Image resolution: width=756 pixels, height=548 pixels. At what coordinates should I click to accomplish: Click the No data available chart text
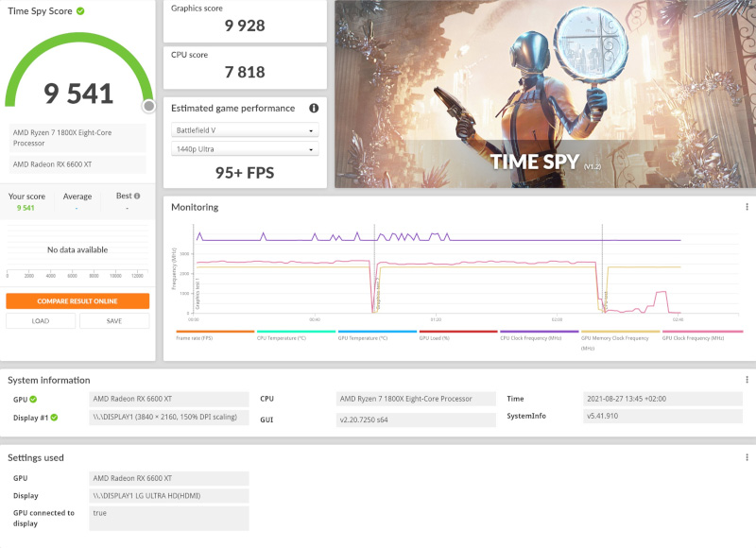click(77, 249)
